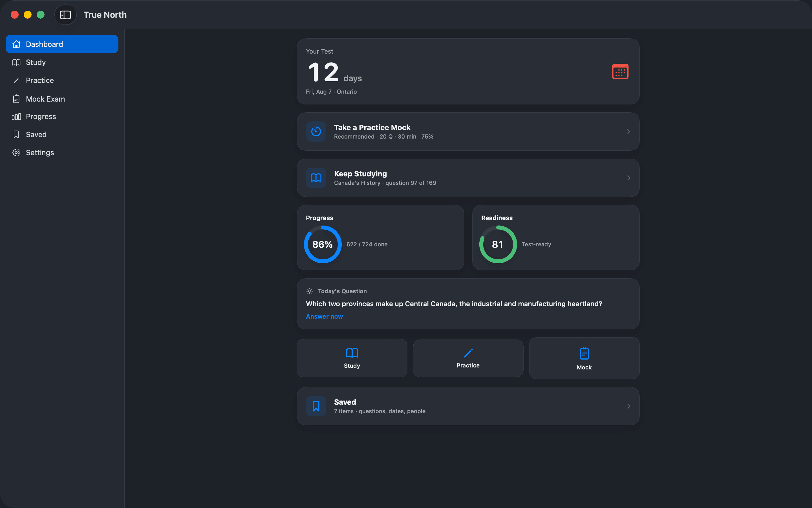Click the Practice quick action tile
The width and height of the screenshot is (812, 508).
(x=468, y=358)
